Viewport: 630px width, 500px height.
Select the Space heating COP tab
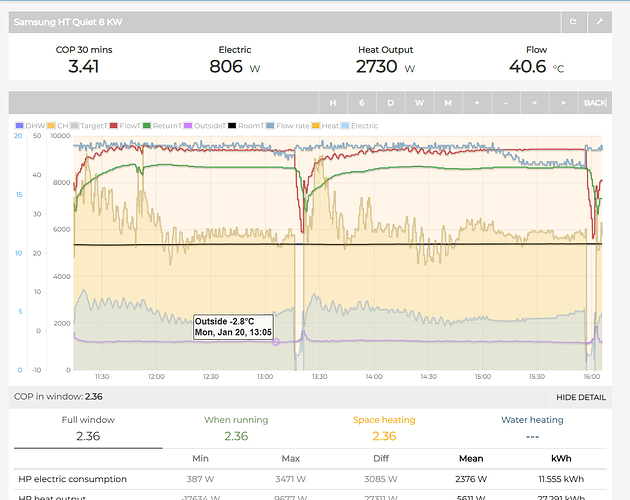(x=384, y=429)
